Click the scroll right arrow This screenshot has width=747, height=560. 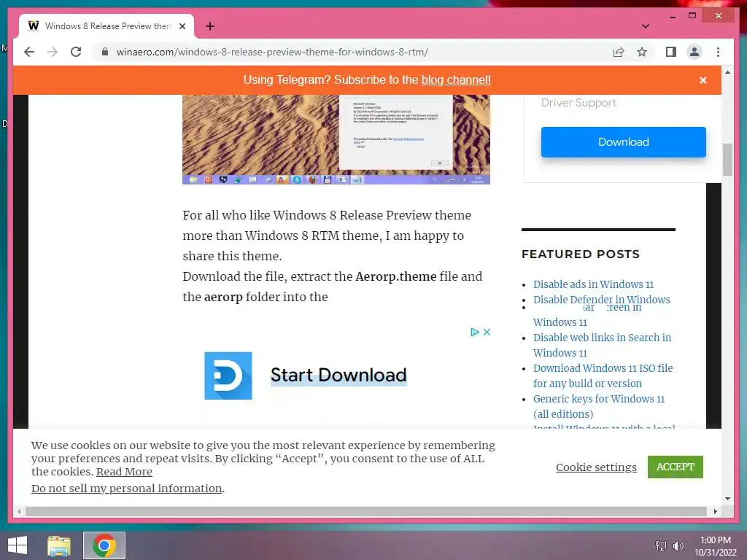715,511
